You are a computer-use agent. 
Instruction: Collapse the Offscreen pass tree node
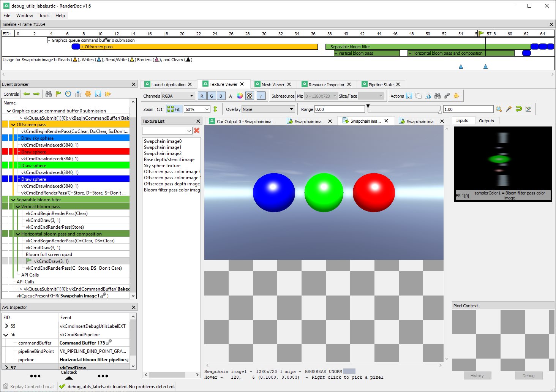pos(13,125)
